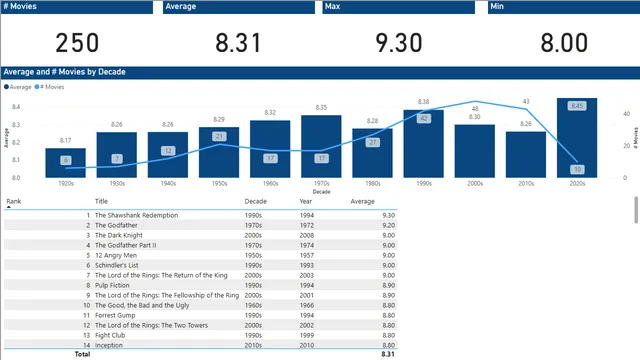Click year 1999 in Fight Club row

click(x=307, y=335)
